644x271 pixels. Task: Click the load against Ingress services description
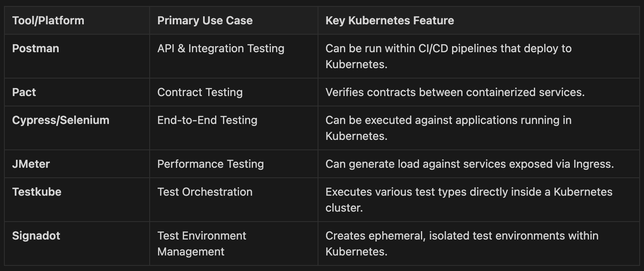click(469, 164)
